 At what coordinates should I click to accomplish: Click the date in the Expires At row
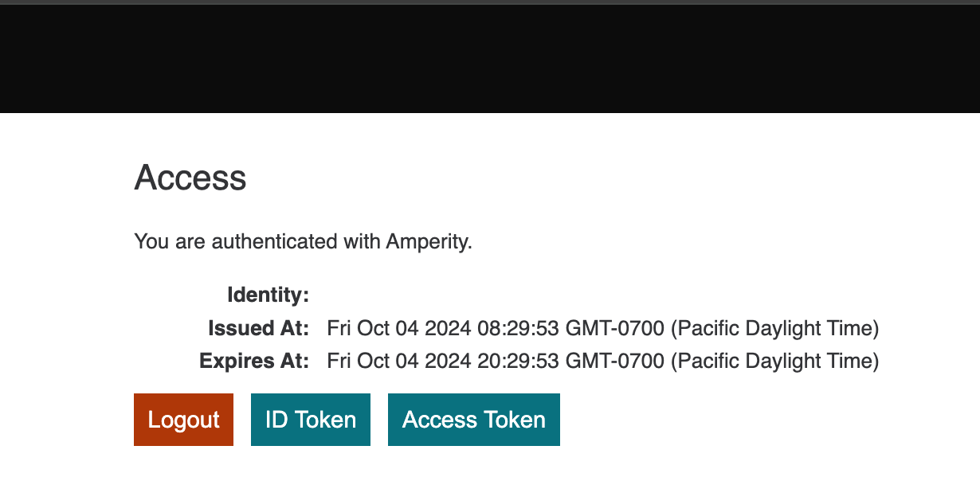(399, 361)
